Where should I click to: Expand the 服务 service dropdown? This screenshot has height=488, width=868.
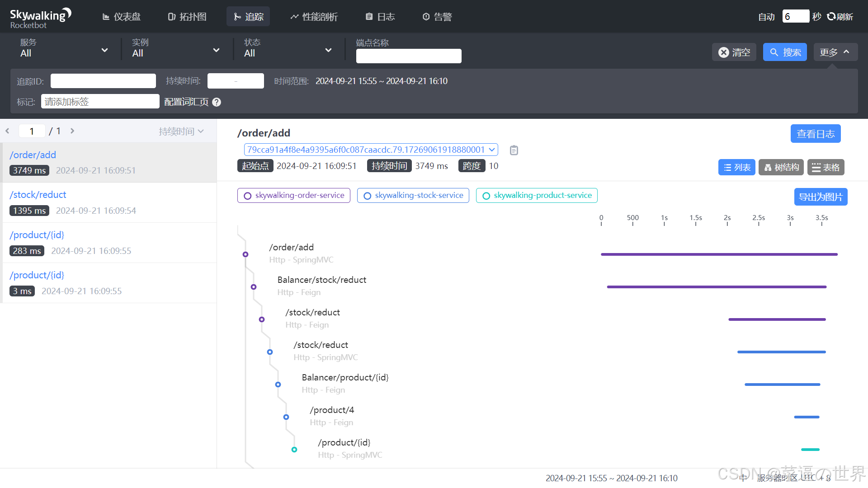(63, 49)
